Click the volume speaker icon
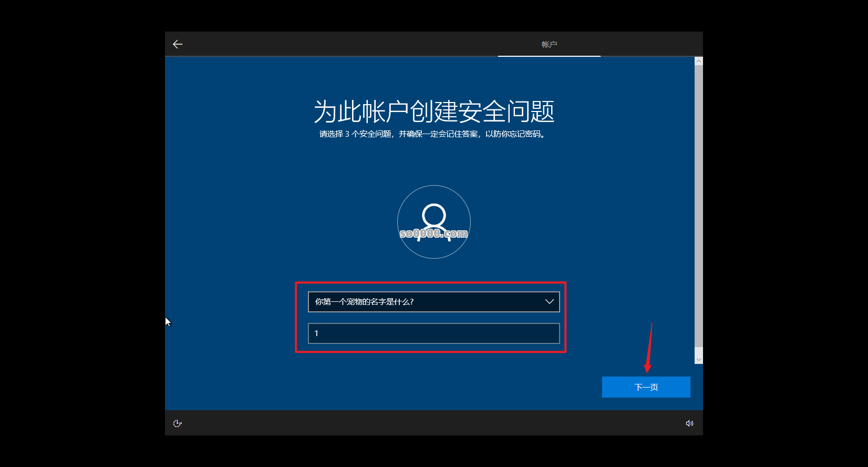 pos(689,423)
